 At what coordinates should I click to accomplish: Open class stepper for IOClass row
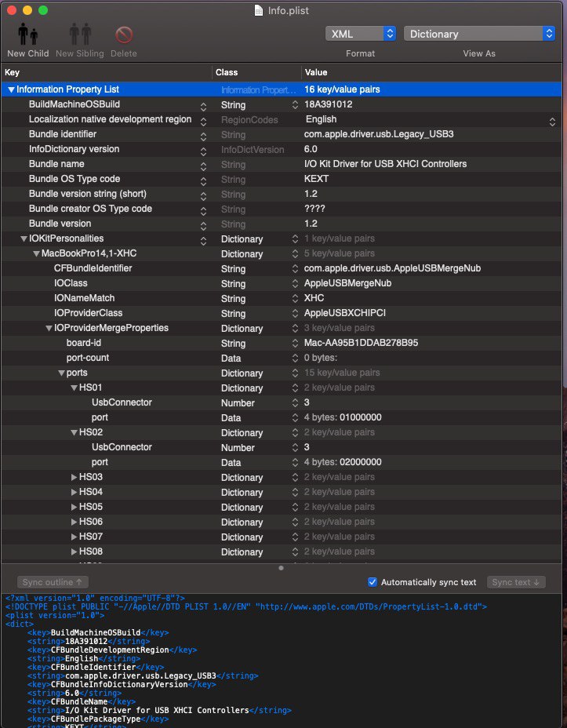[x=295, y=283]
